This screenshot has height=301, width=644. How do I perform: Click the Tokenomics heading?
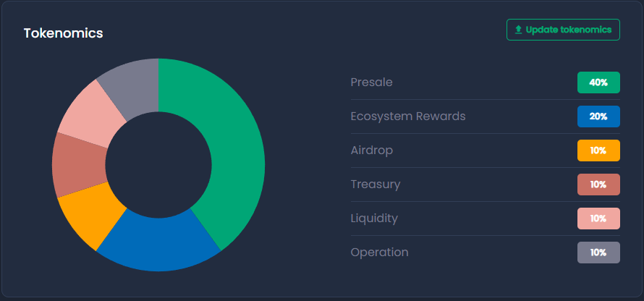63,33
